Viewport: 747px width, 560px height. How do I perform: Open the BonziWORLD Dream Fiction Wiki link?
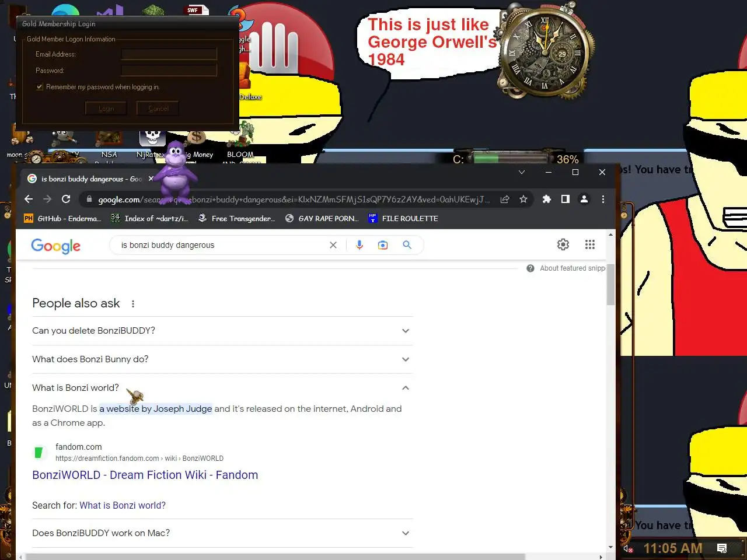pyautogui.click(x=145, y=475)
